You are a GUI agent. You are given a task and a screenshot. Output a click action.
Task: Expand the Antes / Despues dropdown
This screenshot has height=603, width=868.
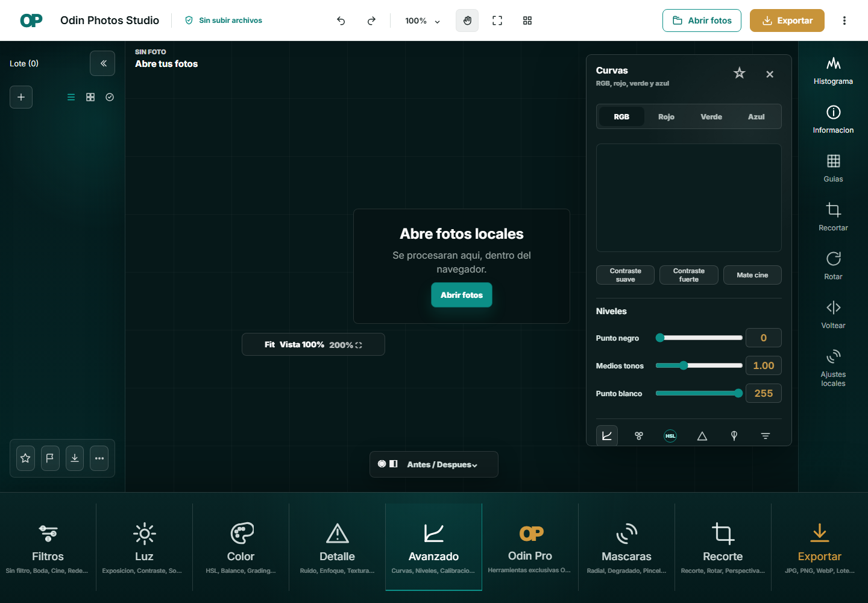(x=442, y=464)
